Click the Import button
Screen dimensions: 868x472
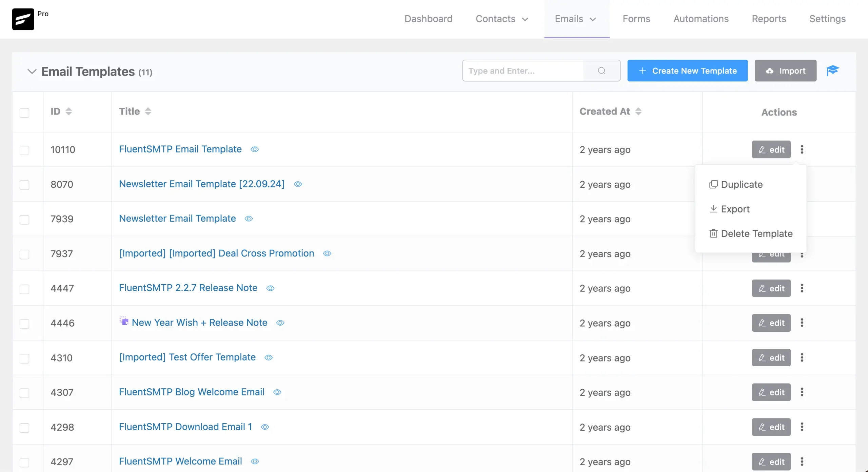pyautogui.click(x=785, y=70)
